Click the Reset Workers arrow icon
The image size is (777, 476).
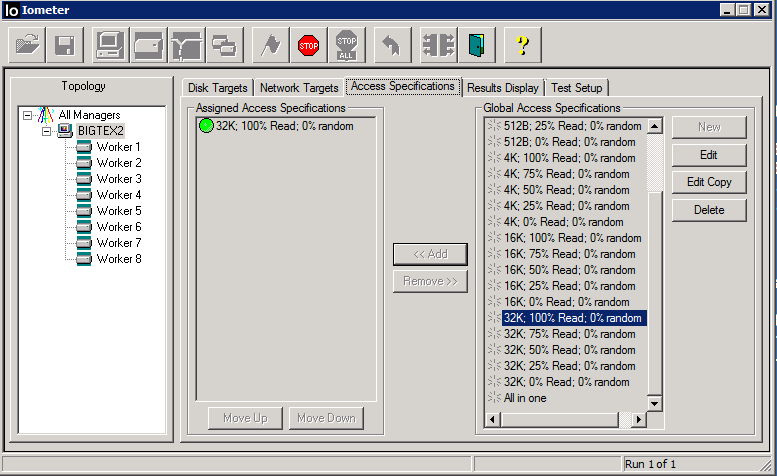tap(392, 45)
